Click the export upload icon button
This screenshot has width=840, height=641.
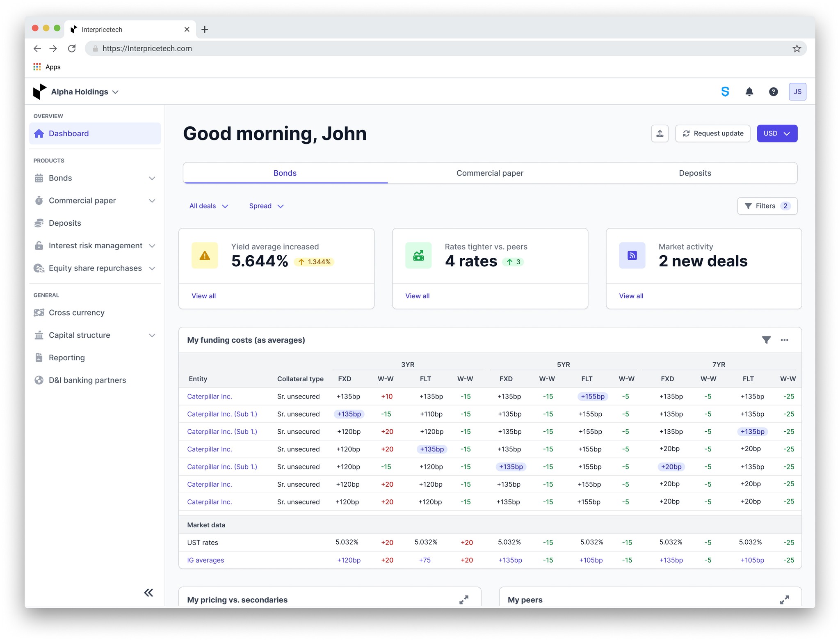660,134
